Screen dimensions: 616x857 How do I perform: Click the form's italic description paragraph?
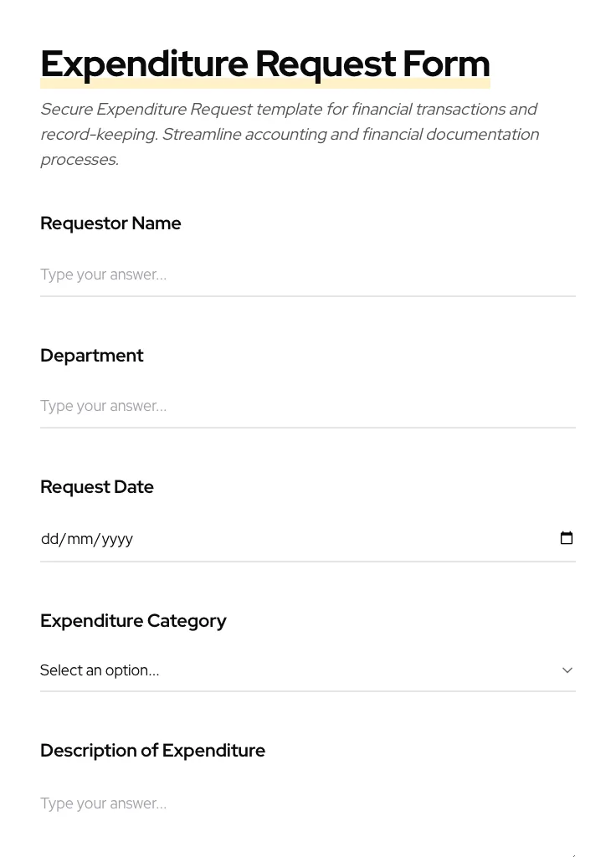(x=290, y=134)
